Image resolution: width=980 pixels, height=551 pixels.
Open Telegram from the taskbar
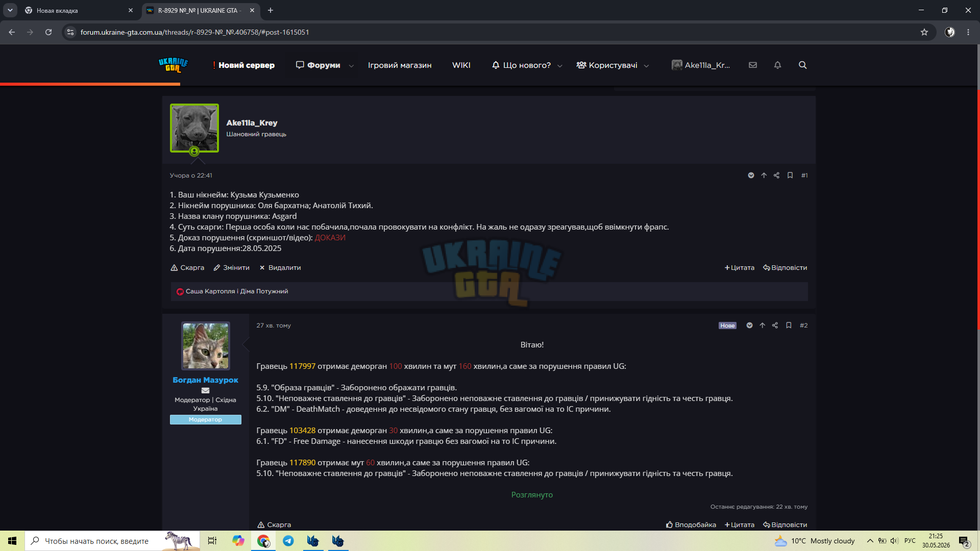(288, 541)
